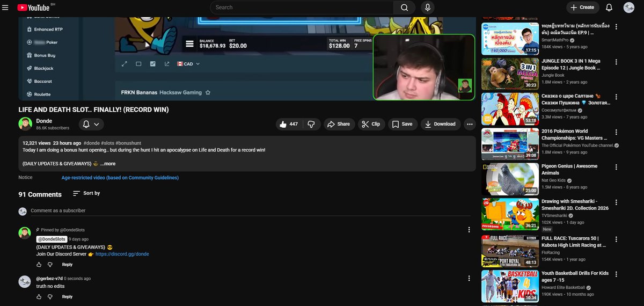
Task: Click the Create button
Action: point(583,8)
